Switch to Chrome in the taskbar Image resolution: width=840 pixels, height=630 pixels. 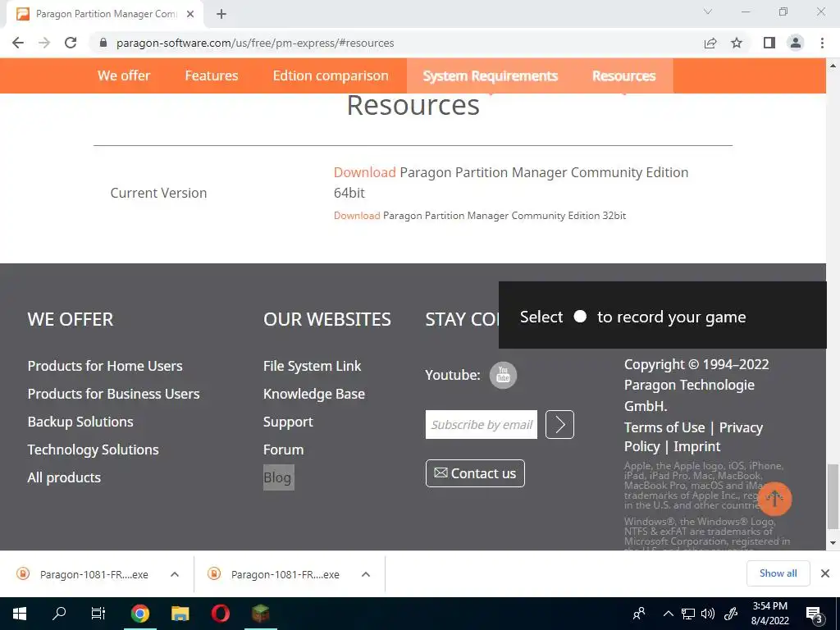pyautogui.click(x=139, y=614)
